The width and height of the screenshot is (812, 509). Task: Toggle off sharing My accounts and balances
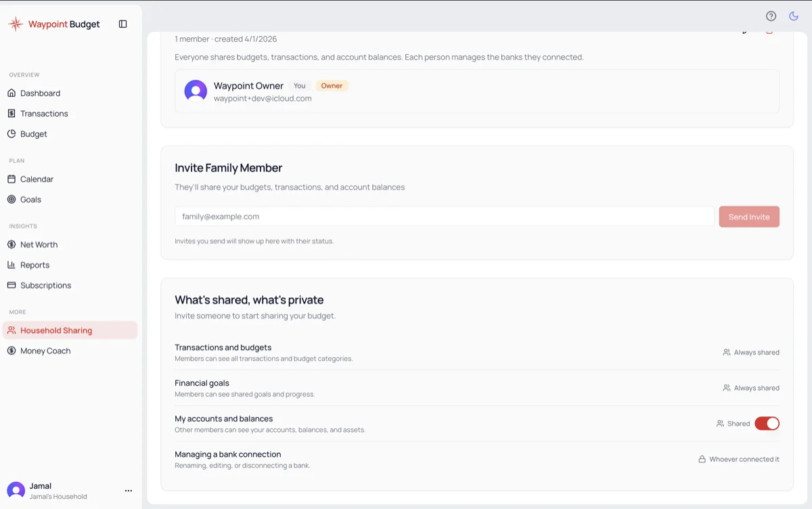point(767,424)
